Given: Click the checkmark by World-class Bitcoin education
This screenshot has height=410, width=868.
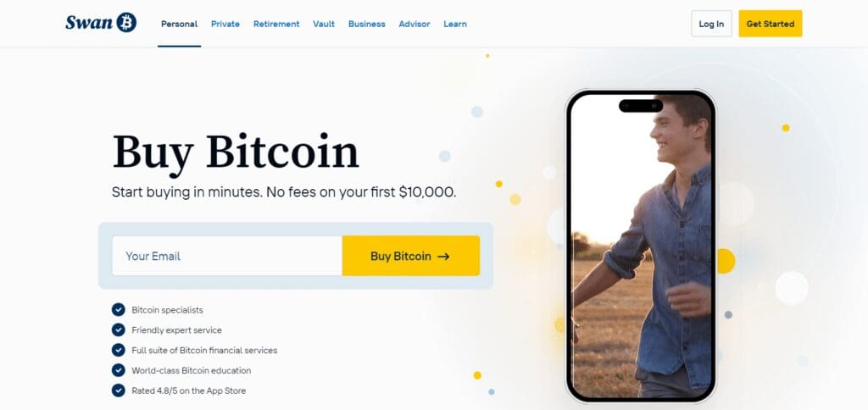Looking at the screenshot, I should pyautogui.click(x=119, y=370).
